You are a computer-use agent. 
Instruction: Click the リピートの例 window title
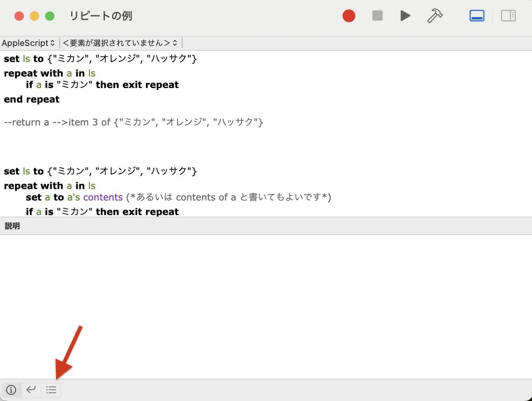pyautogui.click(x=100, y=16)
